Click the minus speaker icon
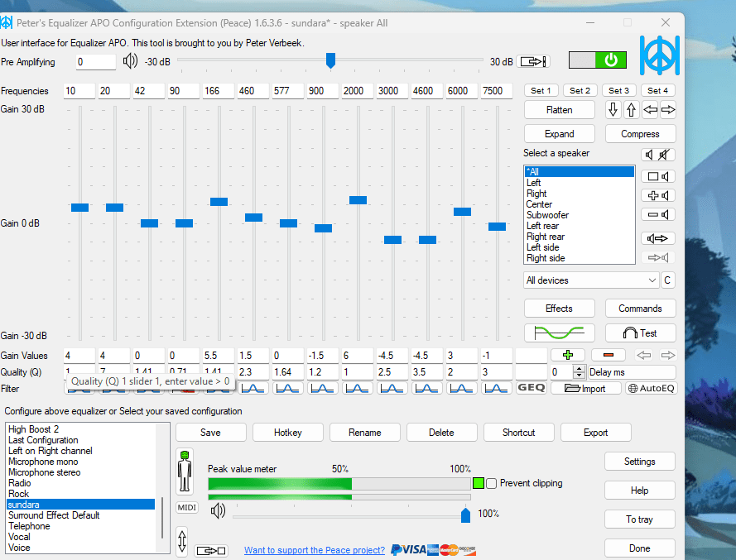 (658, 215)
